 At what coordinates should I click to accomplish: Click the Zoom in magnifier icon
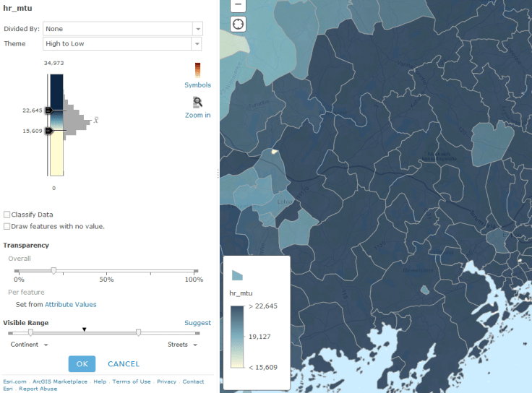(197, 103)
